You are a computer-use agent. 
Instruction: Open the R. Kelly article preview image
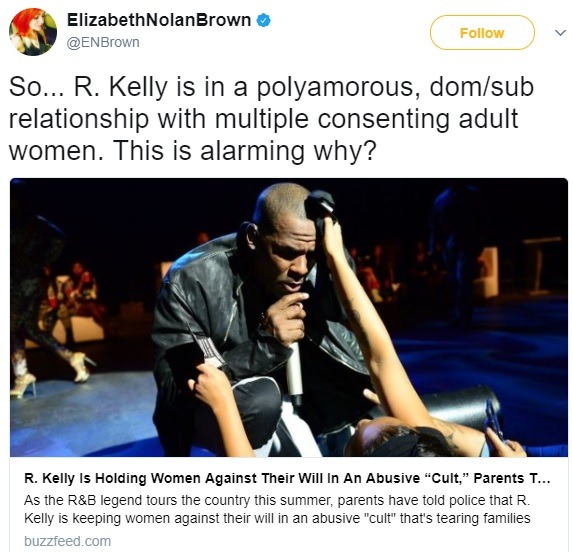(x=289, y=317)
